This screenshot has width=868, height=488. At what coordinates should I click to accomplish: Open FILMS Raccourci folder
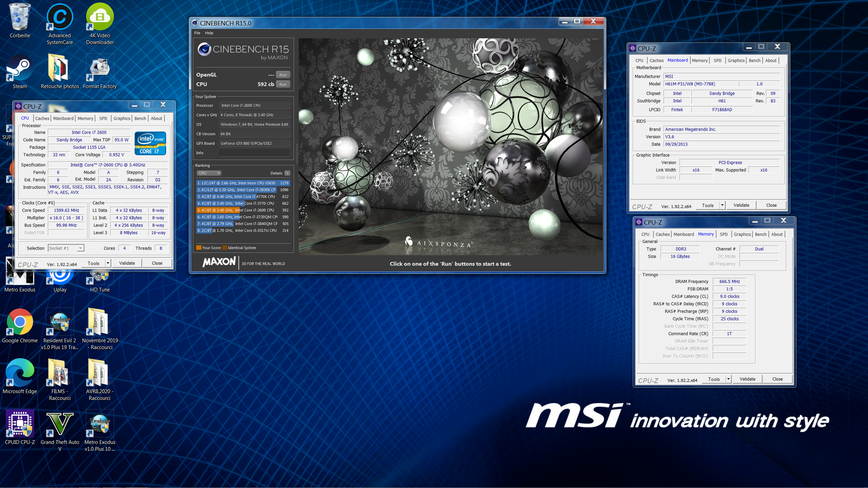pyautogui.click(x=60, y=380)
